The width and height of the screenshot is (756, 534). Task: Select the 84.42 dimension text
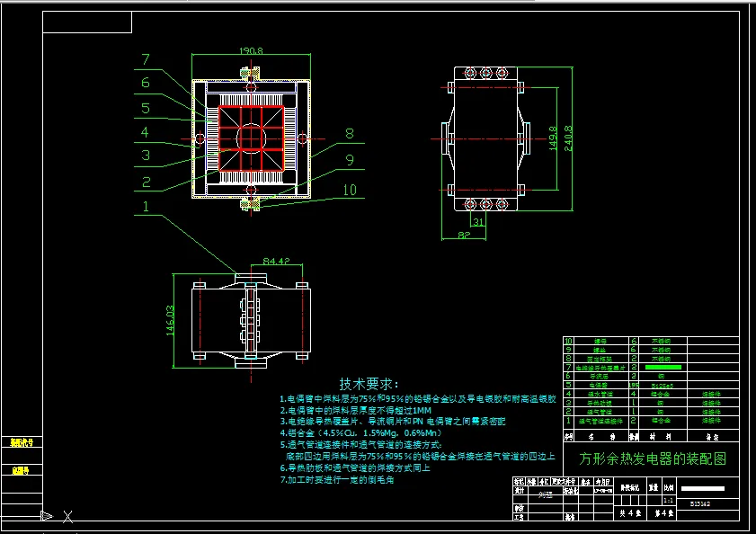[276, 261]
